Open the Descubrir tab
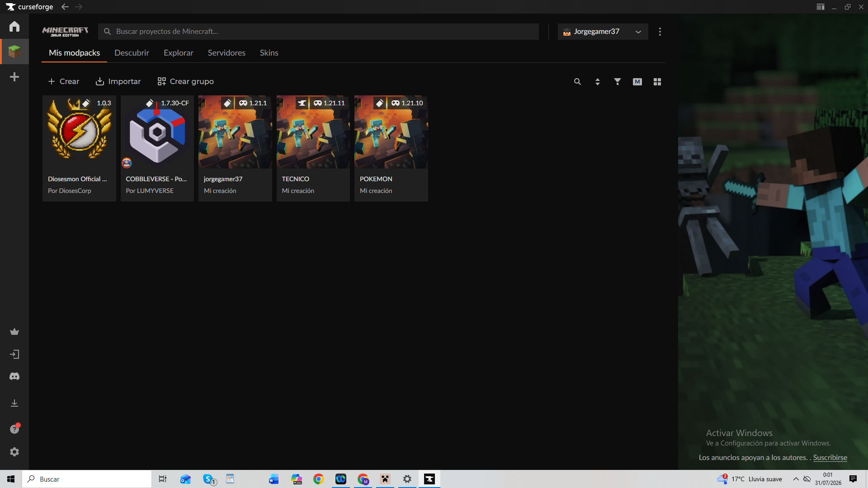The height and width of the screenshot is (488, 868). coord(132,53)
